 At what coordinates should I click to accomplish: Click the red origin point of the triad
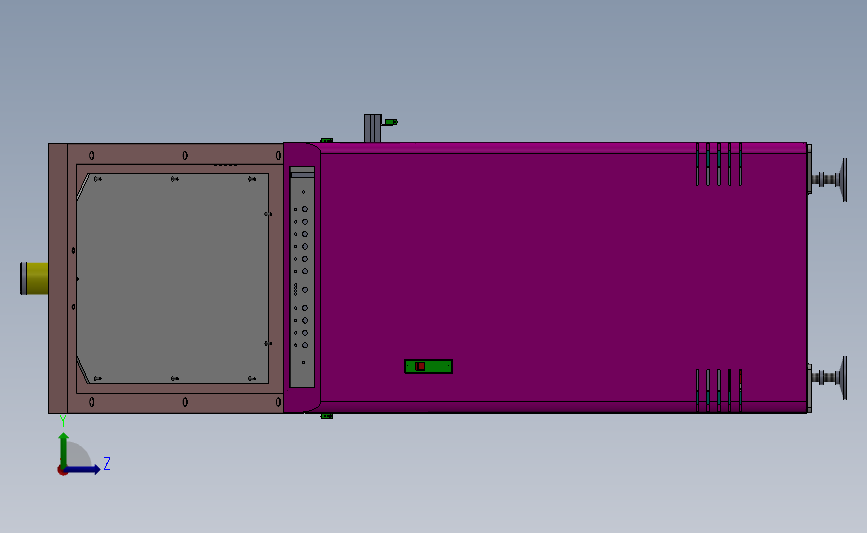click(x=62, y=471)
